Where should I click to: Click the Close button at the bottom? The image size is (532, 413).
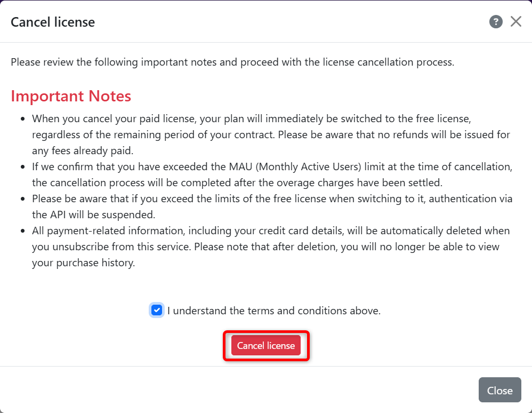(x=499, y=390)
